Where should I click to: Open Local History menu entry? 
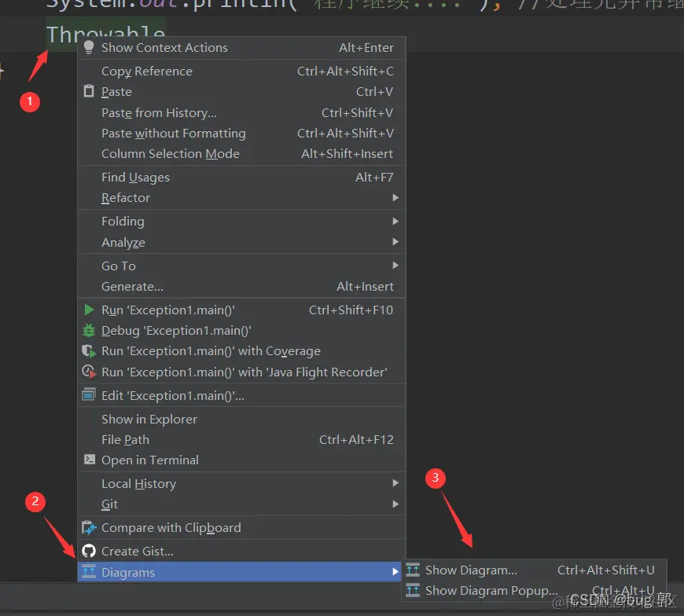click(241, 483)
